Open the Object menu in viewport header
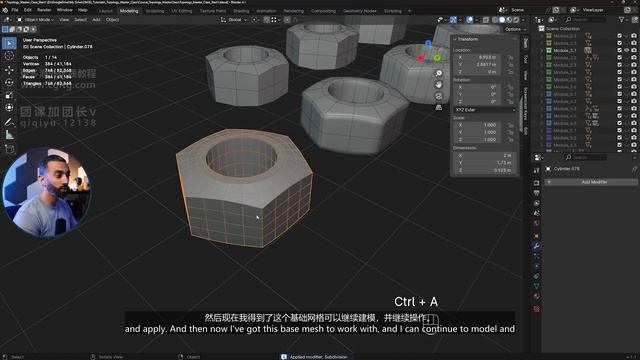 coord(112,20)
